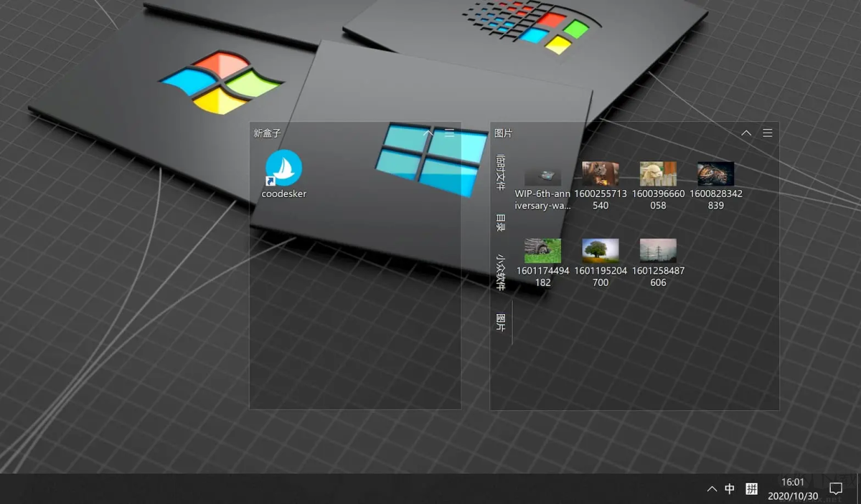Switch to the 目录 vertical tab
Screen dimensions: 861x504
(x=501, y=222)
